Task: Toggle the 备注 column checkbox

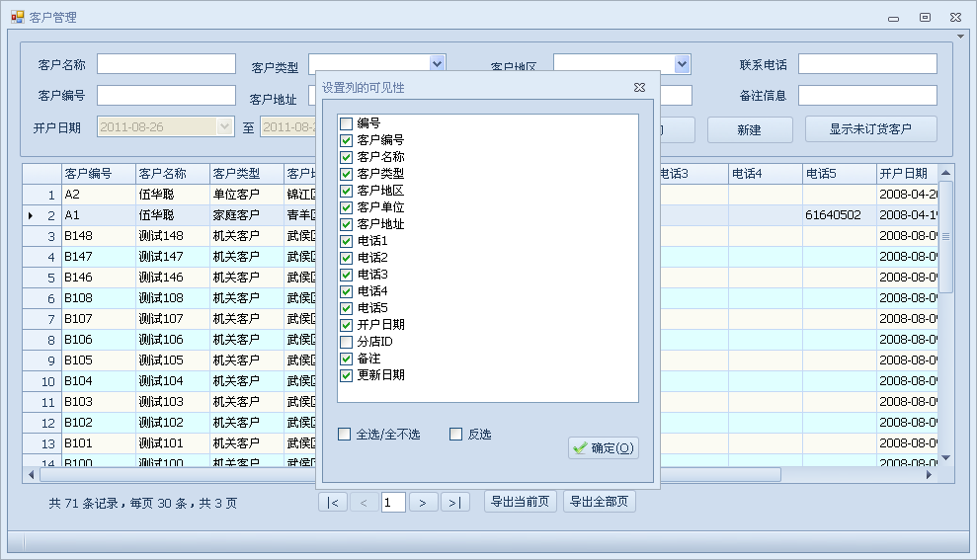Action: point(347,359)
